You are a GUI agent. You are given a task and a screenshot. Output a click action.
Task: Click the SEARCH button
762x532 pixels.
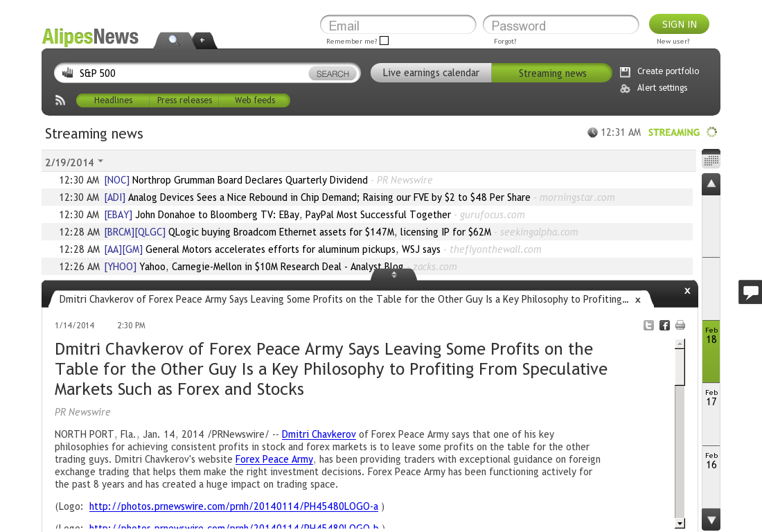[333, 74]
